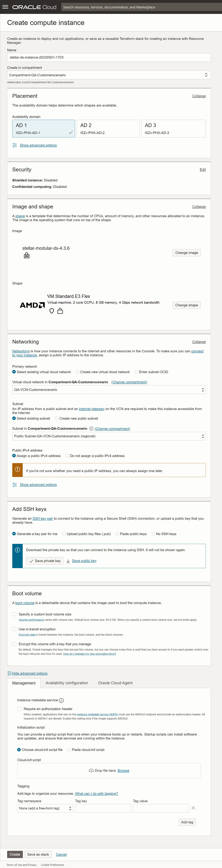Select availability domain AD 2

coord(108,128)
